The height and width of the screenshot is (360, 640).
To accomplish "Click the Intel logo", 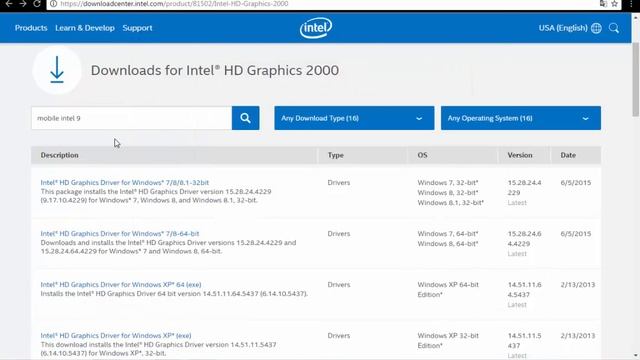I will (316, 28).
